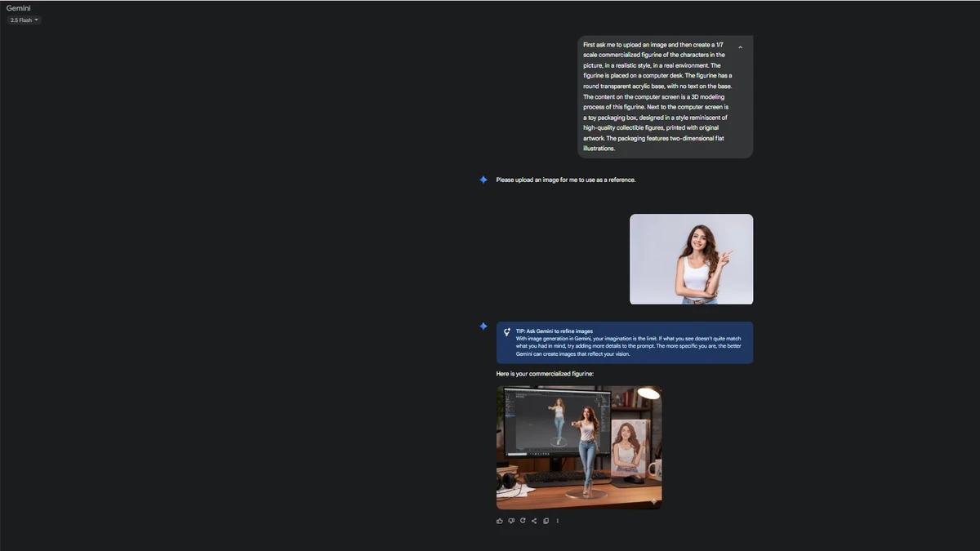Viewport: 980px width, 551px height.
Task: Click the Gemini sparkle beside upload request
Action: 483,180
